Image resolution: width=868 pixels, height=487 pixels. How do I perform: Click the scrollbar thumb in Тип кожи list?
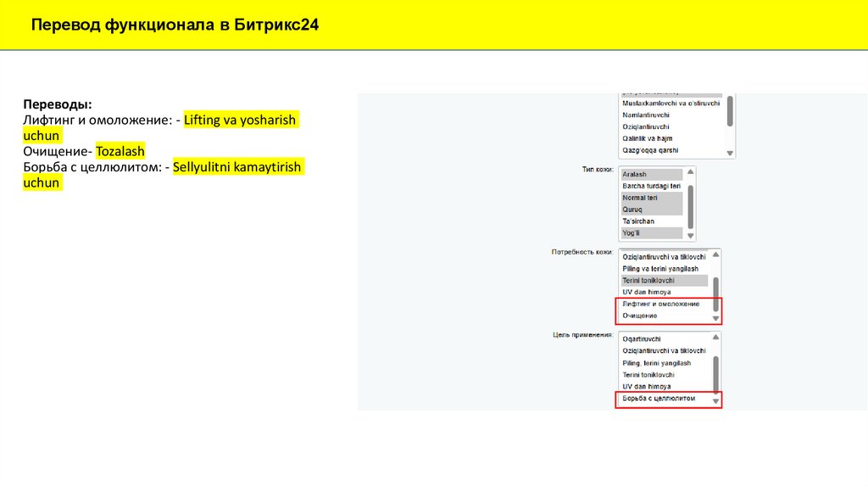click(690, 207)
